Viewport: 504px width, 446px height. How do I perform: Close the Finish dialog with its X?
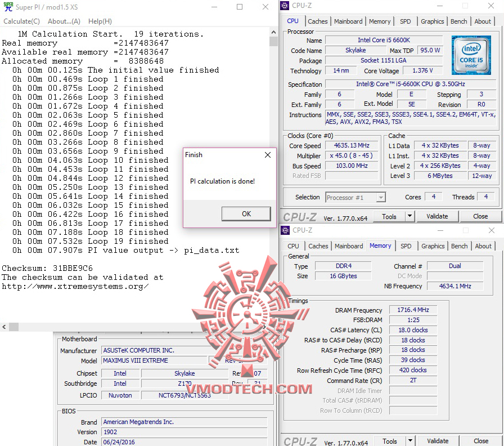coord(267,155)
